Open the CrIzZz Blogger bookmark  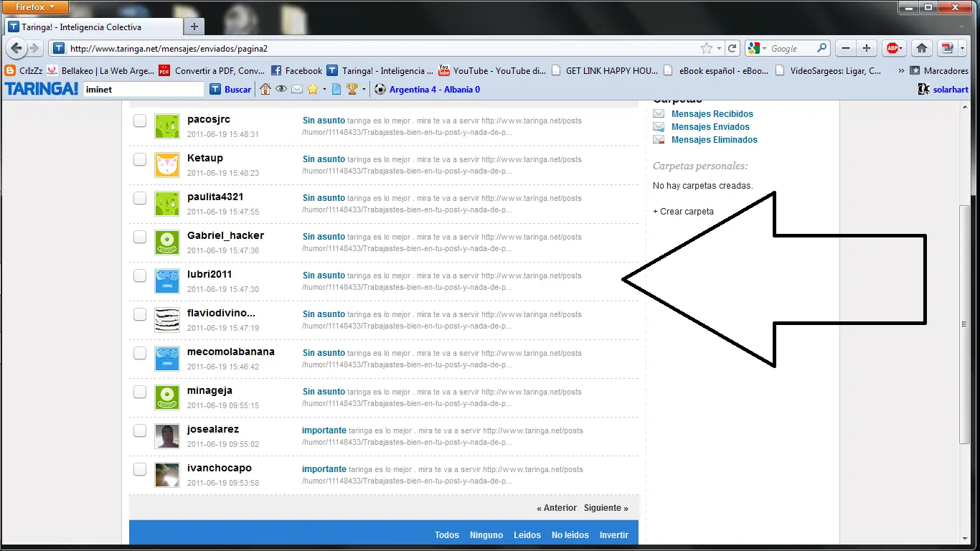[x=24, y=70]
